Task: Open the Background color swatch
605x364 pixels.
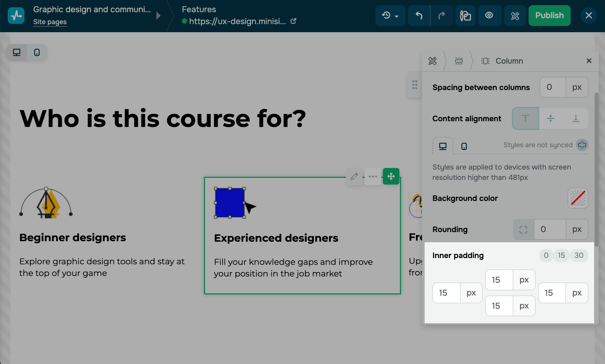Action: tap(578, 198)
